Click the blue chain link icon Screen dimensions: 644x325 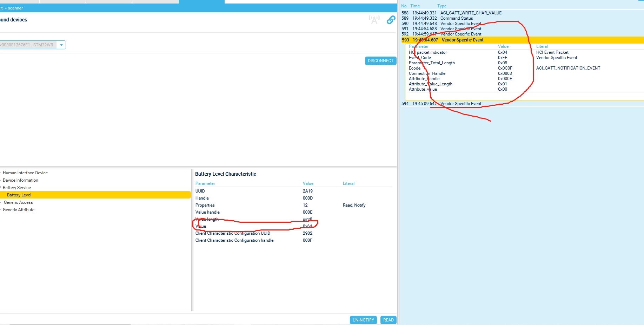click(x=391, y=20)
